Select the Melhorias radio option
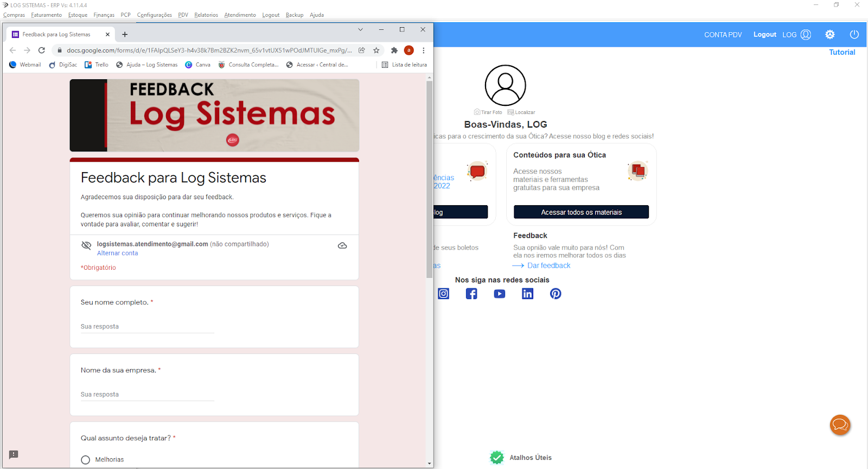This screenshot has width=868, height=469. click(x=86, y=460)
